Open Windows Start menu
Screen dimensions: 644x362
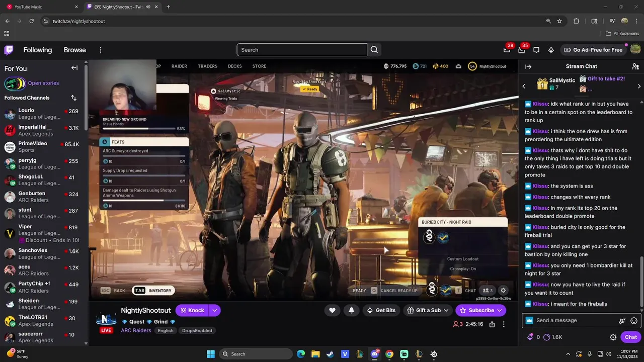211,354
